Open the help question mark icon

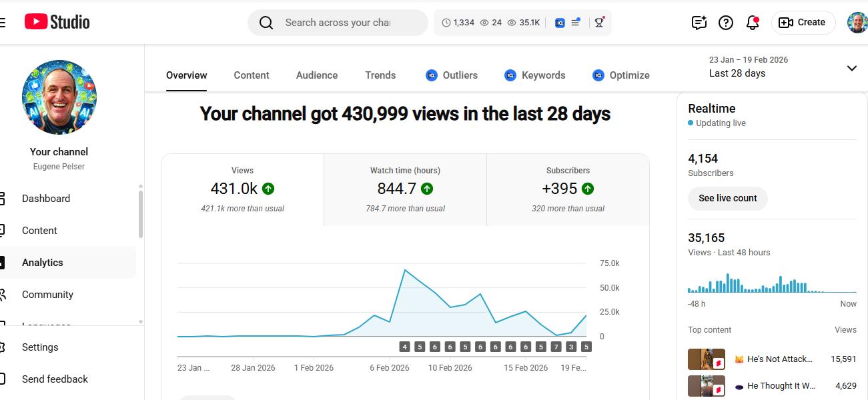tap(726, 23)
